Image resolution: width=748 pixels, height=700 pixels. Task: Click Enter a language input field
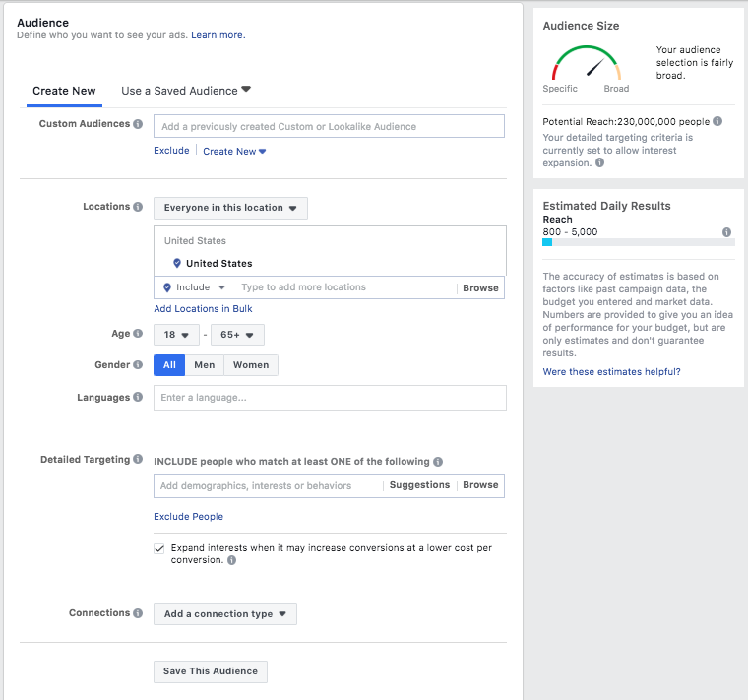tap(330, 398)
